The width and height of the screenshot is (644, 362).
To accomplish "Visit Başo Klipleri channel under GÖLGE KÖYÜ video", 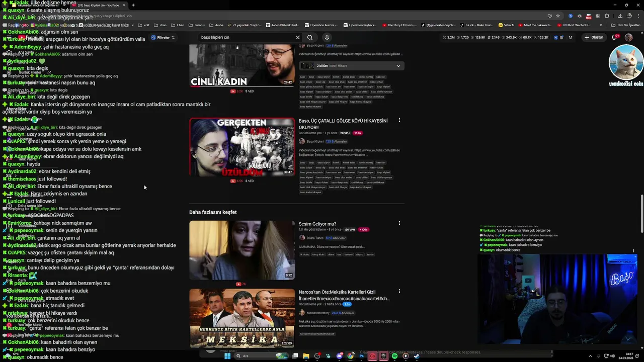I will coord(314,141).
